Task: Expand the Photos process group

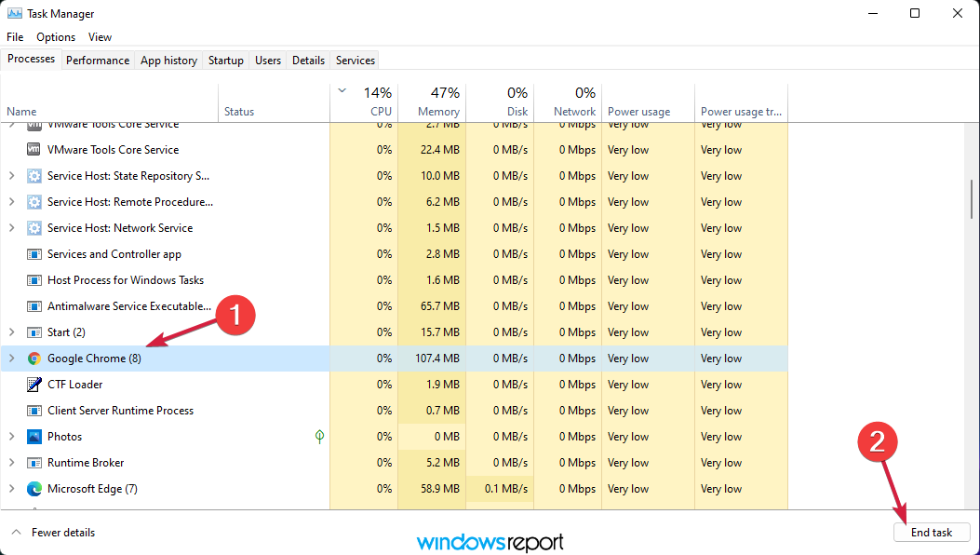Action: tap(12, 437)
